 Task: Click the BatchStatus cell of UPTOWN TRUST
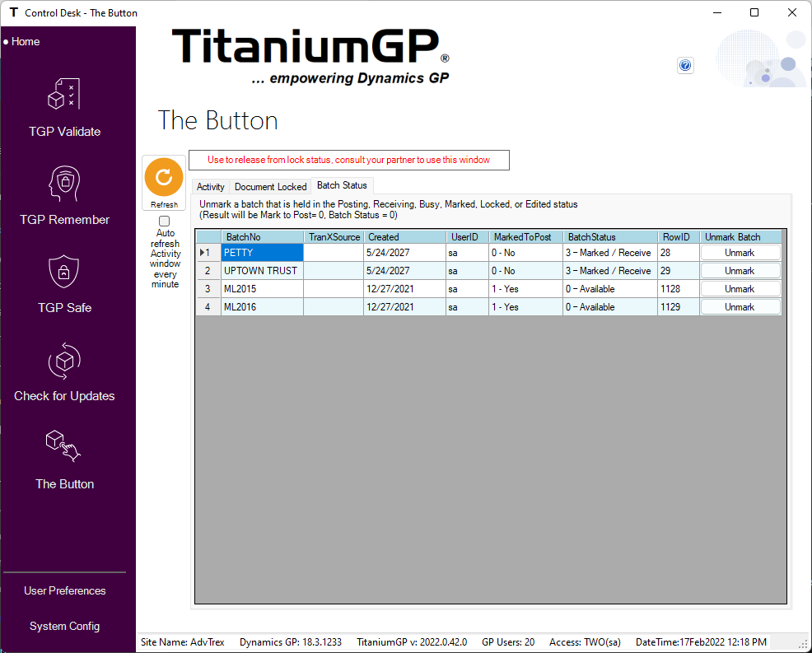pyautogui.click(x=610, y=271)
